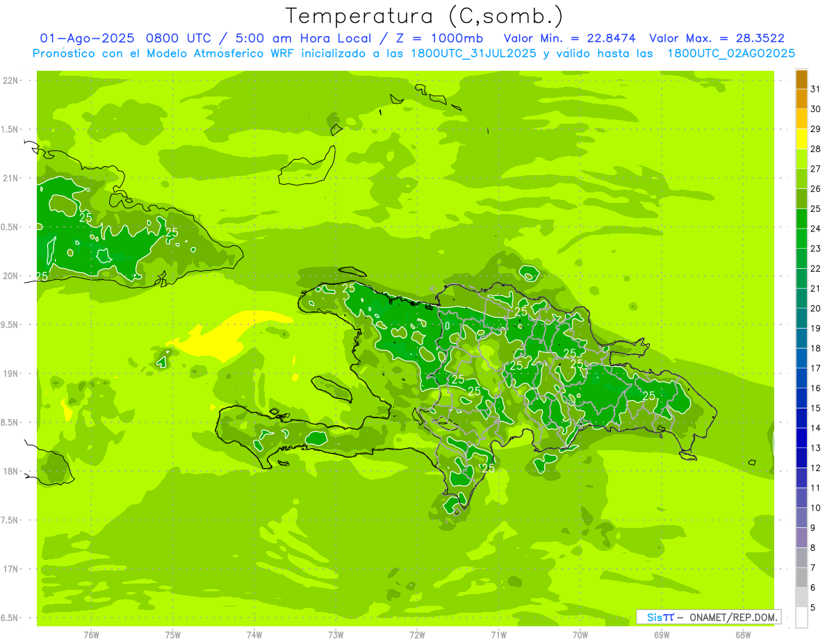Click the brown legend swatch above 31
Image resolution: width=834 pixels, height=644 pixels.
pyautogui.click(x=801, y=79)
